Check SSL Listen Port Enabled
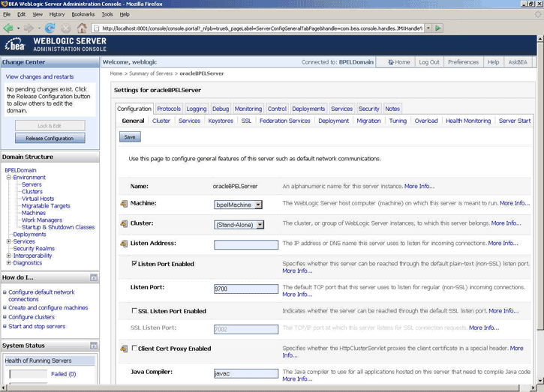 [x=134, y=311]
